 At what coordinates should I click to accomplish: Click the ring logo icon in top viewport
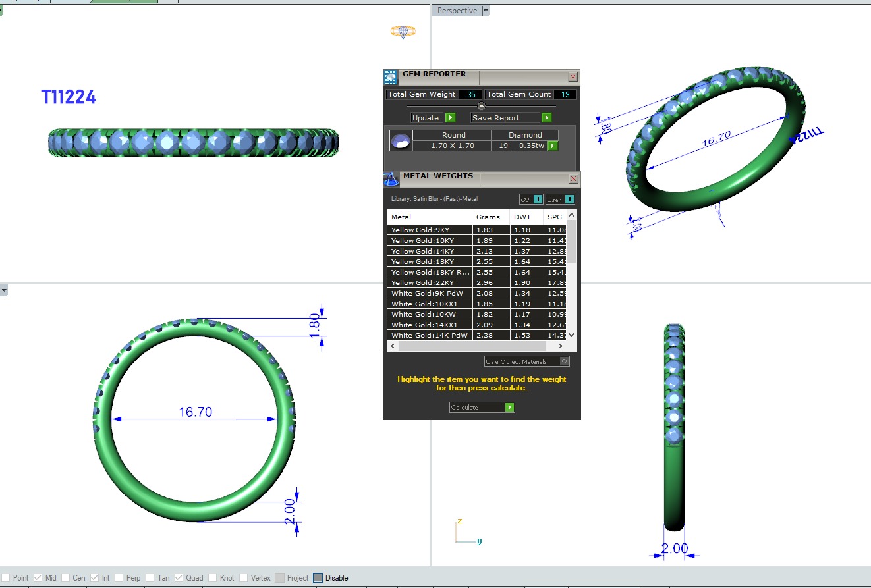(x=403, y=31)
